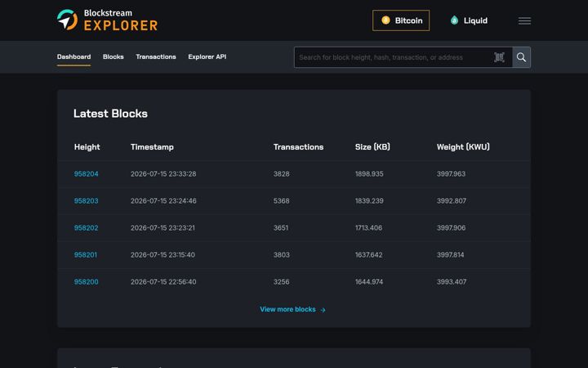Select timestamp 2026-07-15 23:23:21

(x=163, y=228)
